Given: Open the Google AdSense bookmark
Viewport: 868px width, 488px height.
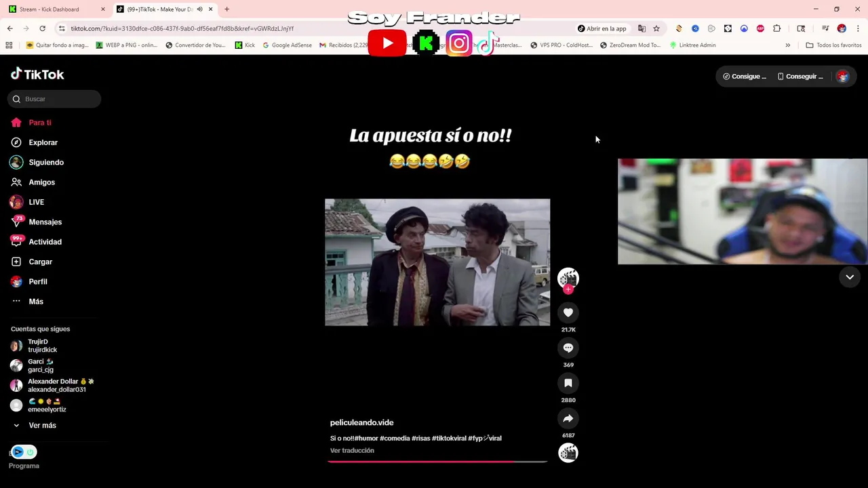Looking at the screenshot, I should coord(287,45).
